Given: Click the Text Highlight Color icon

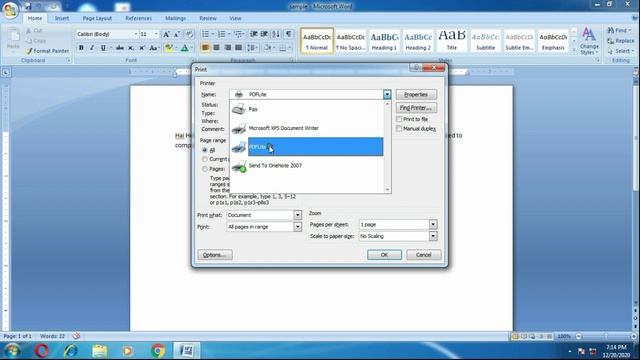Looking at the screenshot, I should point(168,48).
